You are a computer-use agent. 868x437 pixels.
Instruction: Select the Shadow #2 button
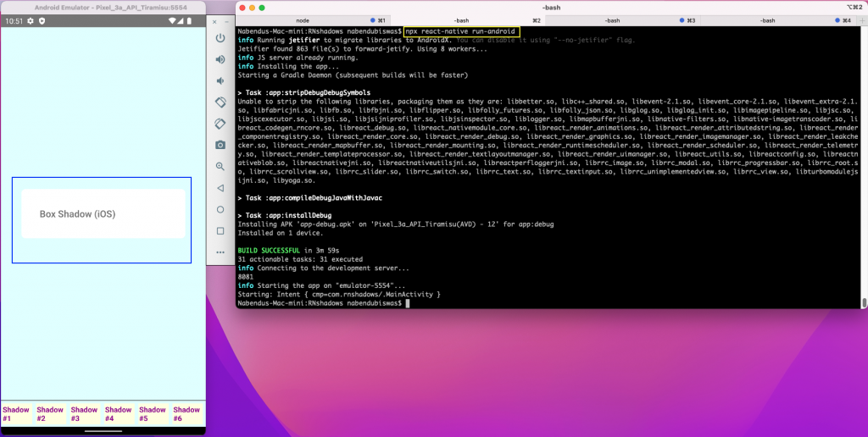(50, 414)
